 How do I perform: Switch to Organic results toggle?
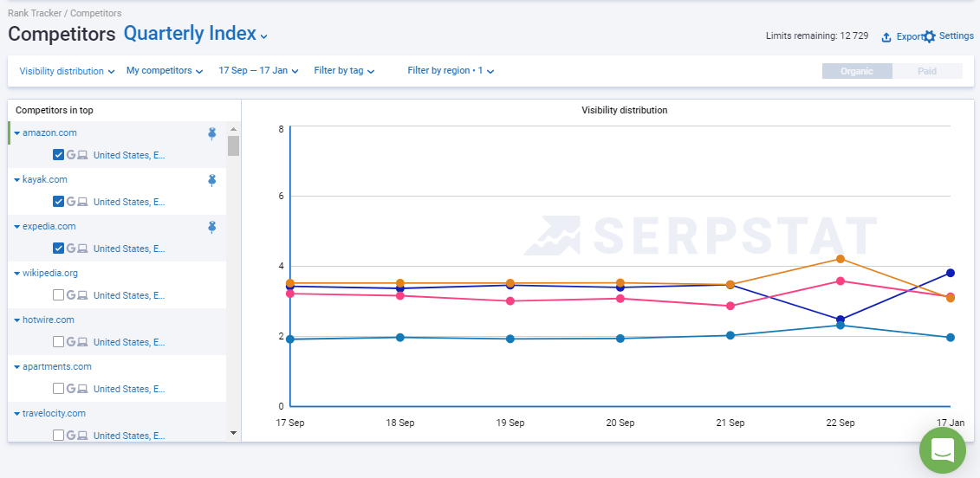[857, 71]
